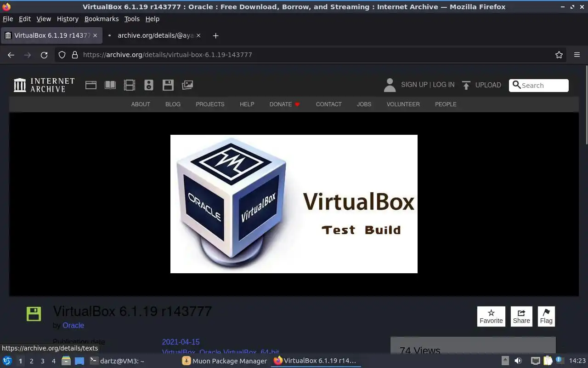Open the Bookmarks menu
Image resolution: width=588 pixels, height=368 pixels.
point(102,19)
